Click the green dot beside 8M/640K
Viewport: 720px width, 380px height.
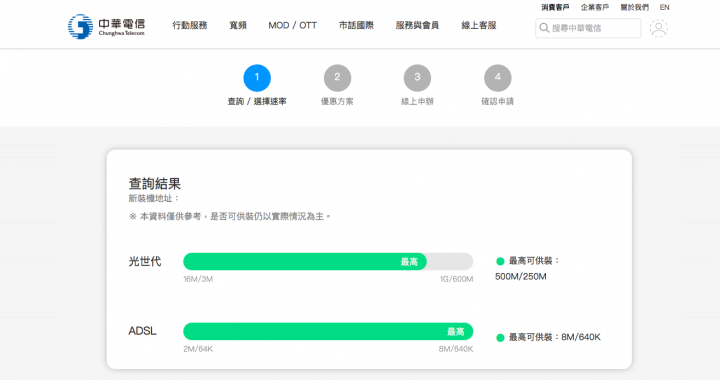tap(500, 338)
